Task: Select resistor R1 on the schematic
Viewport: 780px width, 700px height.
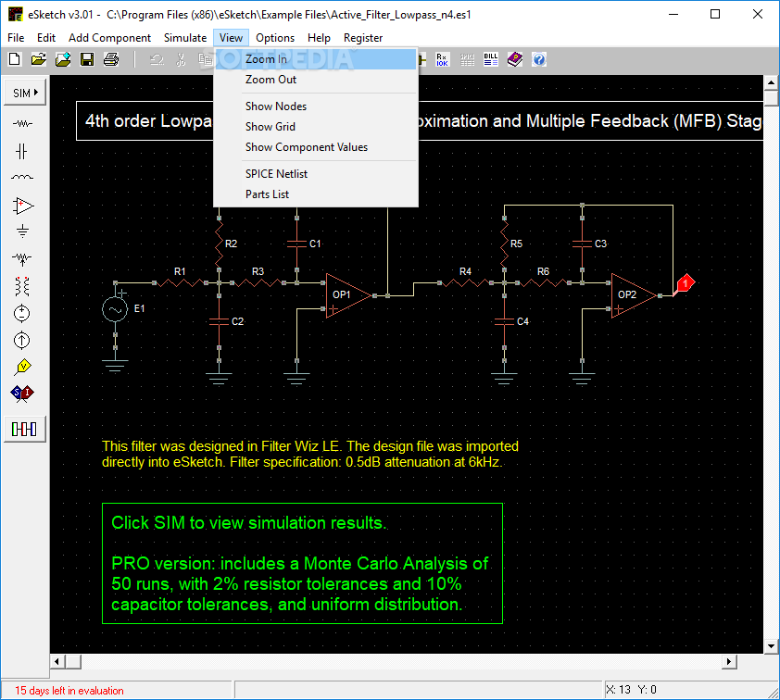Action: tap(180, 282)
